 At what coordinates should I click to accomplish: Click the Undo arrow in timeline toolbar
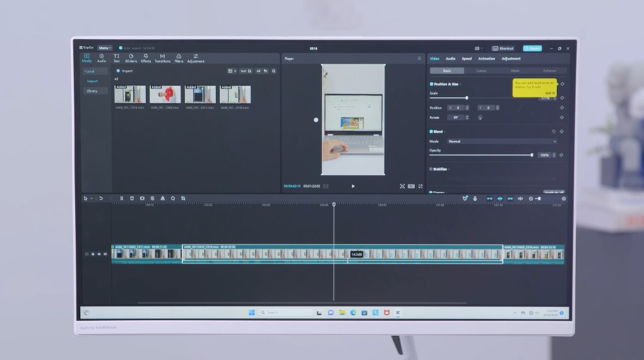101,198
